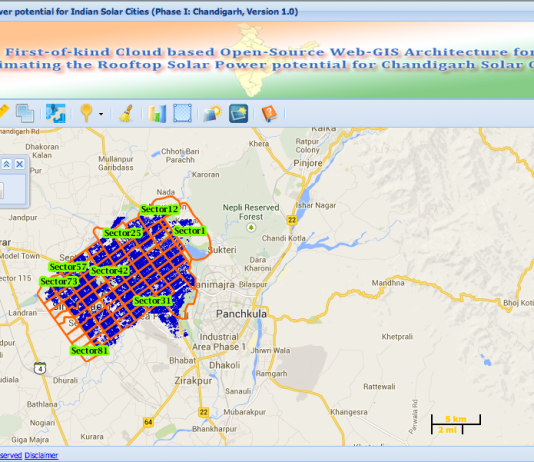This screenshot has height=462, width=534.
Task: Open the Disclaimer link
Action: tap(41, 455)
